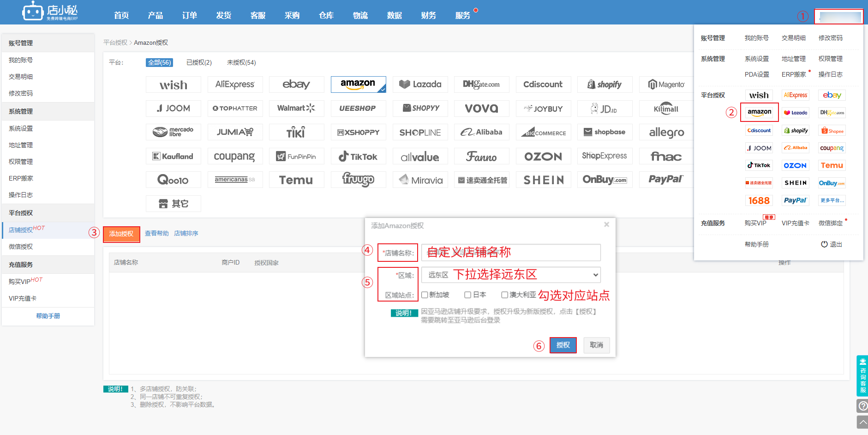The width and height of the screenshot is (868, 435).
Task: Open VIP充值卡 in dropdown panel
Action: [x=796, y=223]
